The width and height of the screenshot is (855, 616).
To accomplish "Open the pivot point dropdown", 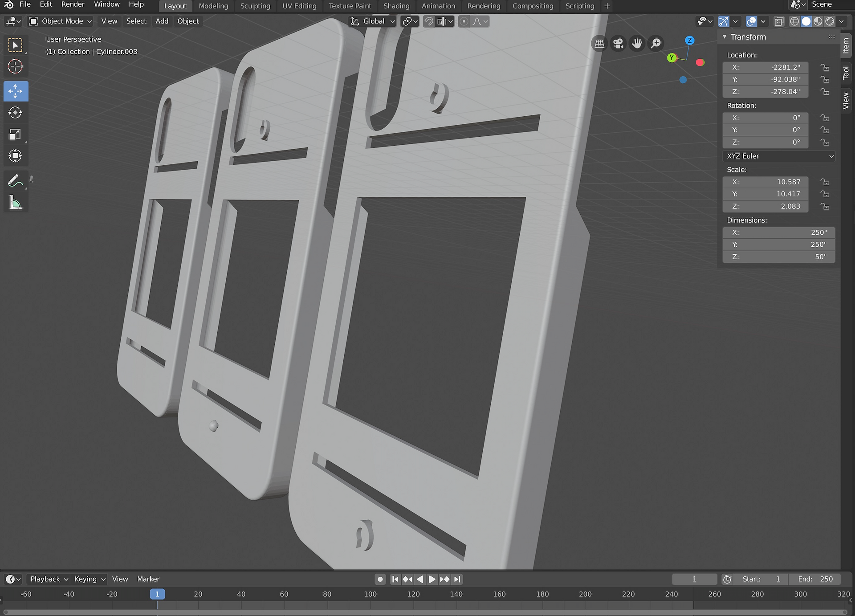I will click(x=410, y=21).
